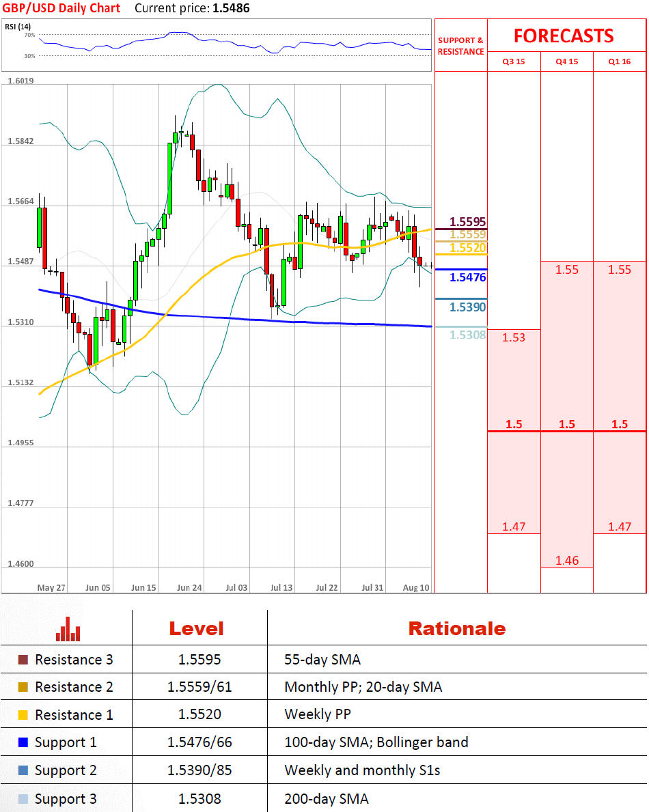Click the Q1 16 median forecast 1.5
This screenshot has height=812, width=649.
[x=620, y=425]
